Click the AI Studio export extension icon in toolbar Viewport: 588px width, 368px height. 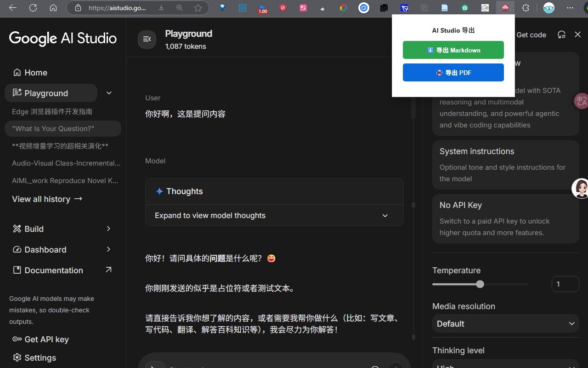(x=505, y=8)
